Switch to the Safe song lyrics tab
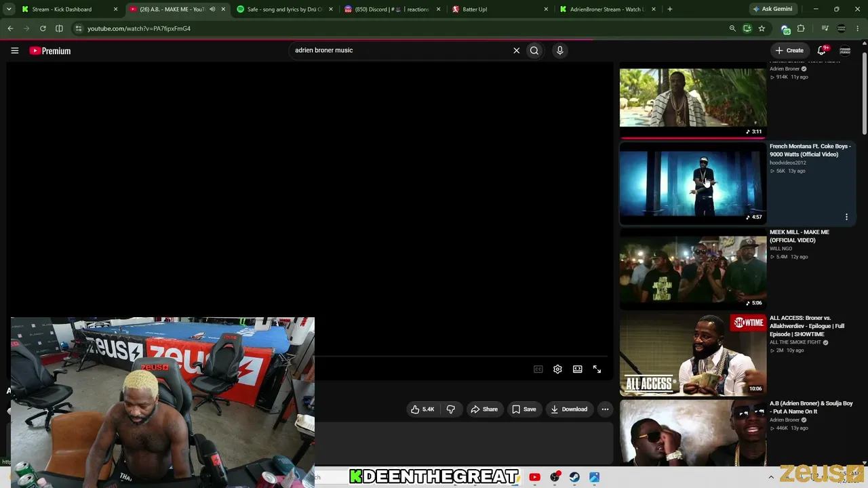868x488 pixels. coord(285,9)
